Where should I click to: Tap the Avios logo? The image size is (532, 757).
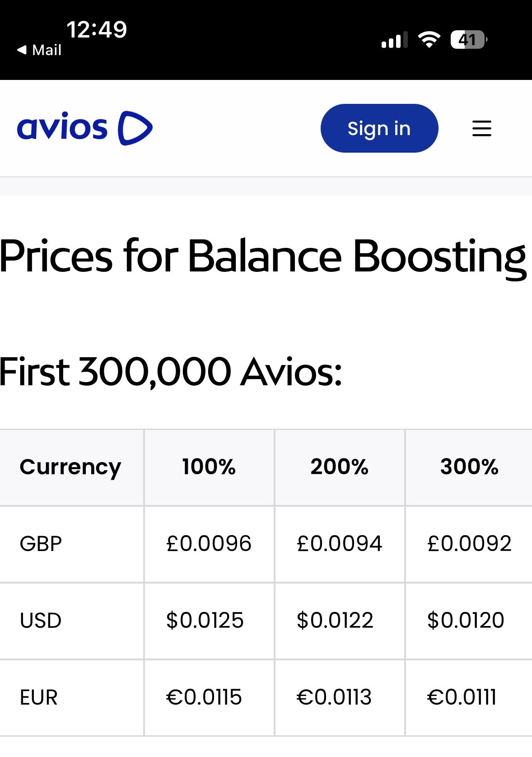[84, 128]
